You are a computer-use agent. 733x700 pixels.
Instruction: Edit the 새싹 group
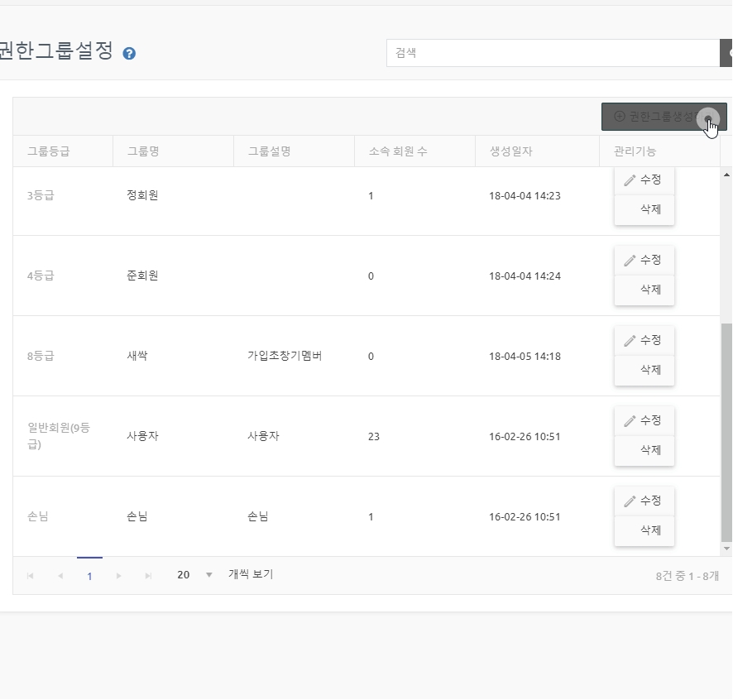(x=644, y=341)
